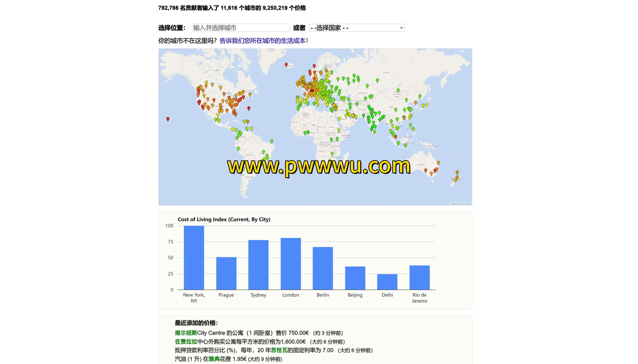Click the Rio de Janeiro chart bar
This screenshot has height=364, width=638.
click(x=419, y=278)
